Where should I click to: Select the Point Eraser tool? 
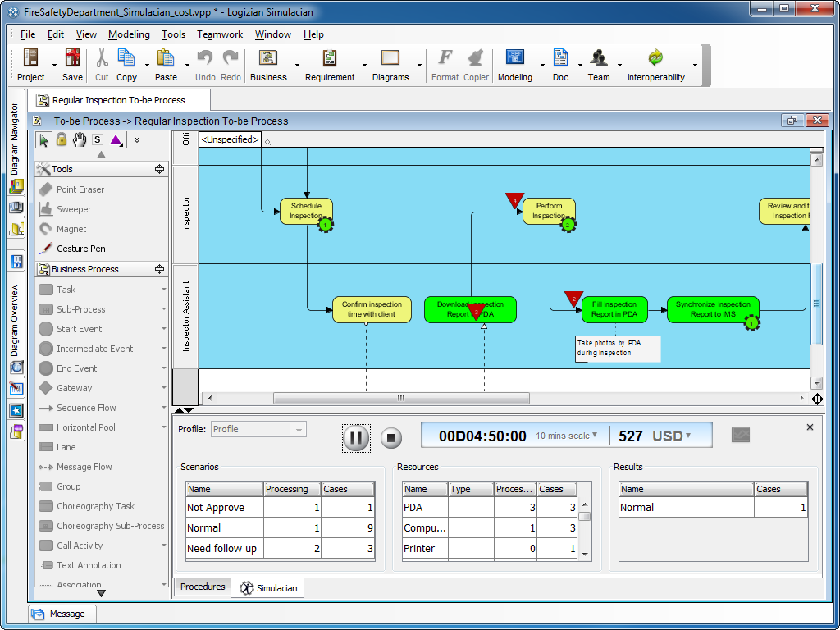[80, 189]
